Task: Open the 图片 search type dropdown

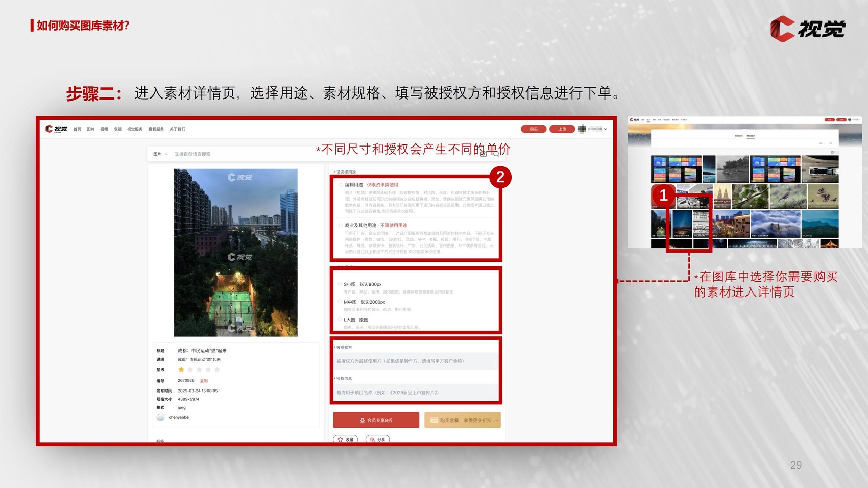Action: 160,154
